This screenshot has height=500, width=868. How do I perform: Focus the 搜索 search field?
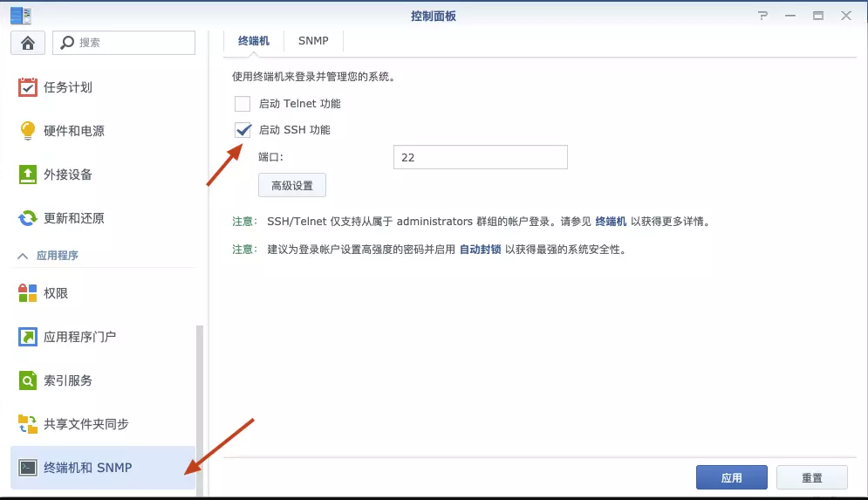(x=124, y=43)
